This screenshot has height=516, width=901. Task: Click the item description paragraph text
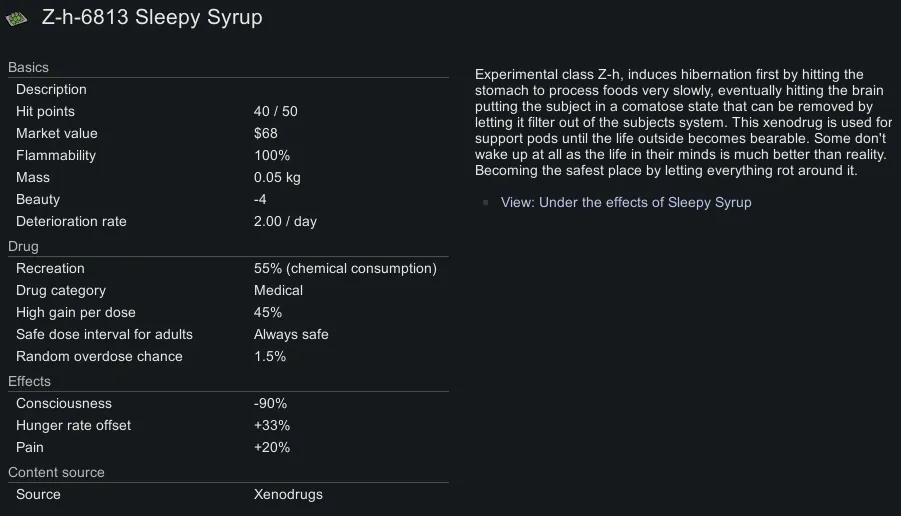click(682, 122)
